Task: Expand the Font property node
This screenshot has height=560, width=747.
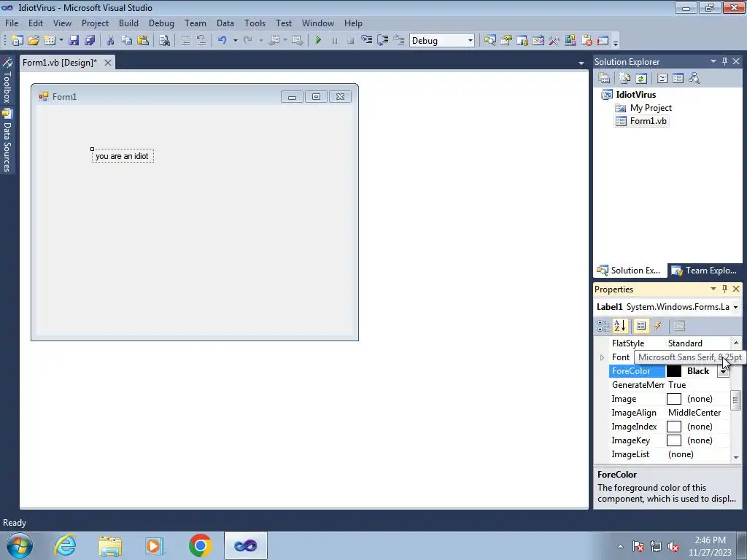Action: pyautogui.click(x=602, y=357)
